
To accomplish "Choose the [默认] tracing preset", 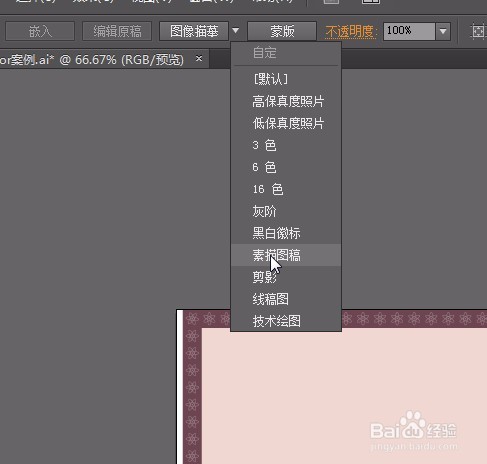I will click(286, 79).
